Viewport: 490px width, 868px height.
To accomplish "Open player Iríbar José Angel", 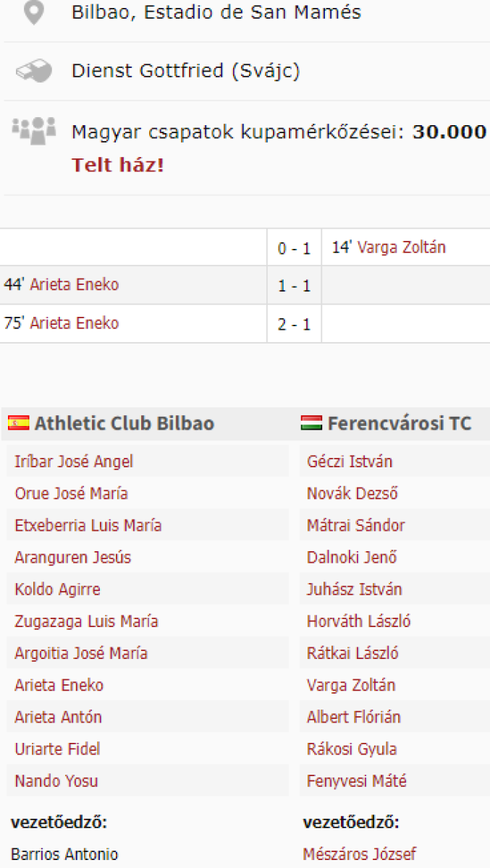I will coord(74,461).
